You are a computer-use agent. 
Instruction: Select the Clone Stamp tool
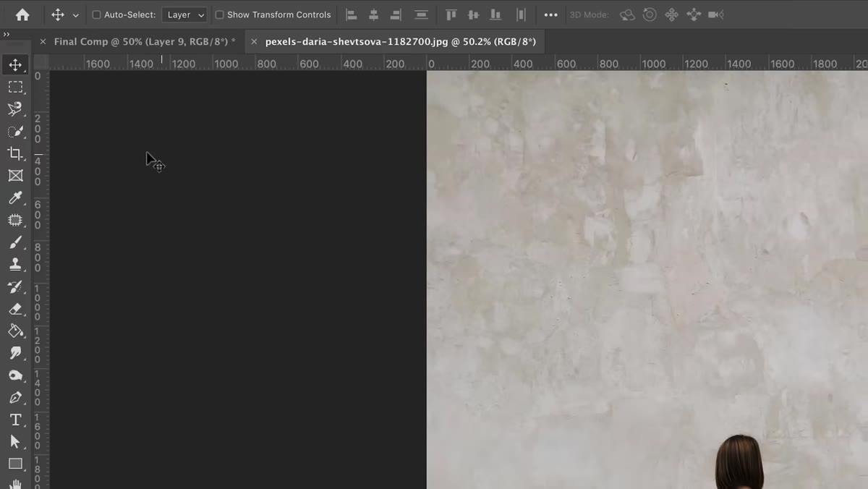tap(15, 265)
